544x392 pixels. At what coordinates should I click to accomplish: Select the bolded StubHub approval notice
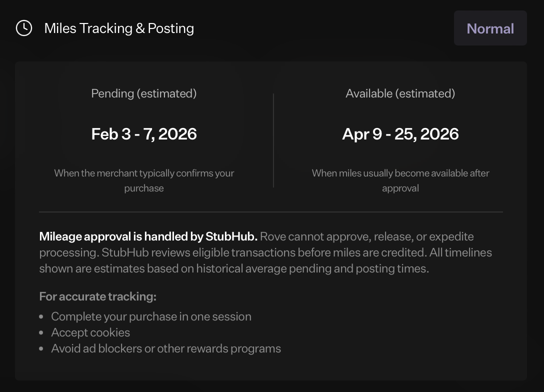(x=148, y=236)
